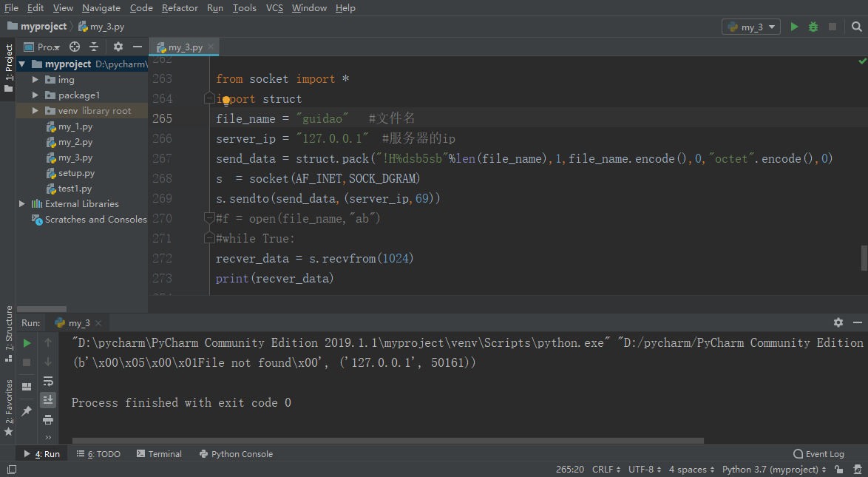Screen dimensions: 868x477
Task: Click the lock icon in status bar
Action: pos(838,470)
